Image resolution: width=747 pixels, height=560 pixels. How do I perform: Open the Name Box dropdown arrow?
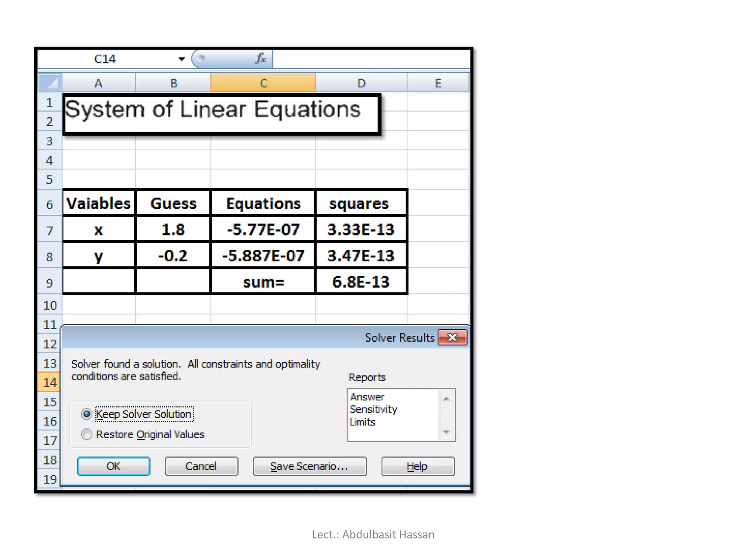(182, 59)
